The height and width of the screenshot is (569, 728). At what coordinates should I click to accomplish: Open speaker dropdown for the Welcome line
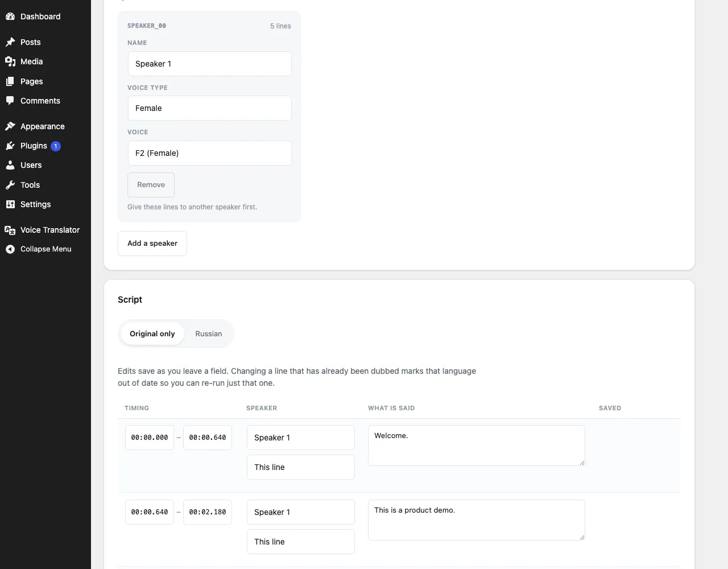pyautogui.click(x=301, y=438)
